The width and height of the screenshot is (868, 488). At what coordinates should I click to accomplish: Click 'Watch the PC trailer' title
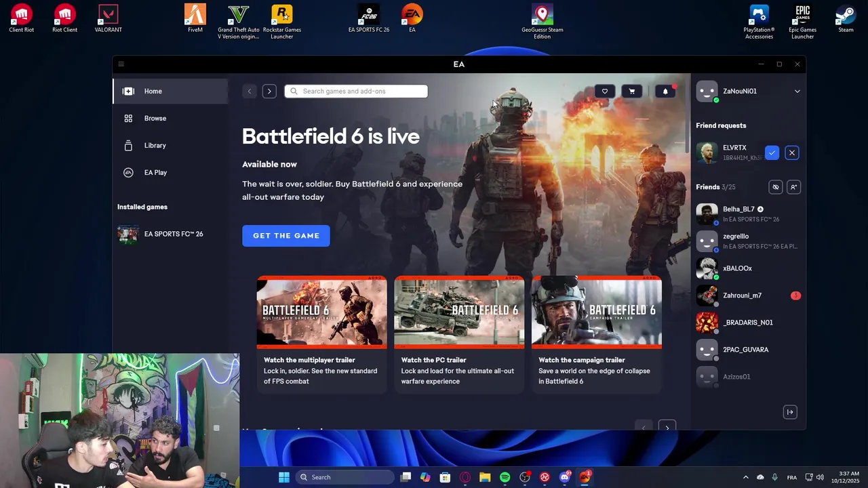click(433, 360)
